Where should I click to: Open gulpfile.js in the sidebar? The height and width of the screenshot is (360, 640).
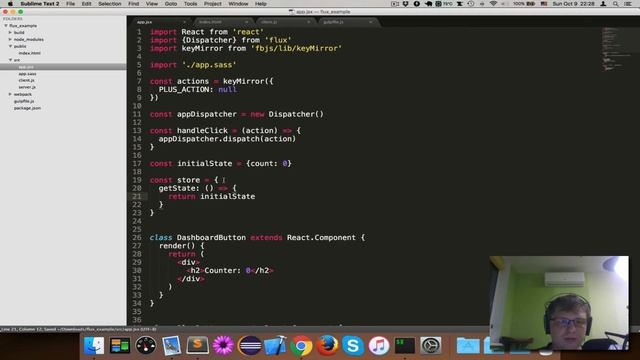point(24,101)
